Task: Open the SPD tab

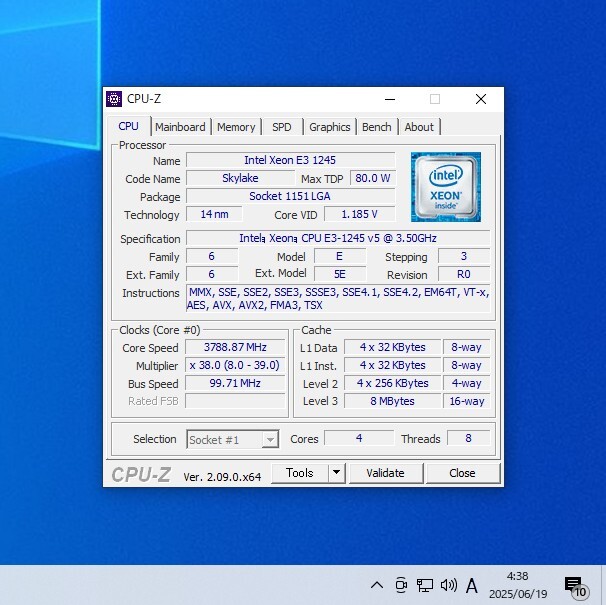Action: coord(282,127)
